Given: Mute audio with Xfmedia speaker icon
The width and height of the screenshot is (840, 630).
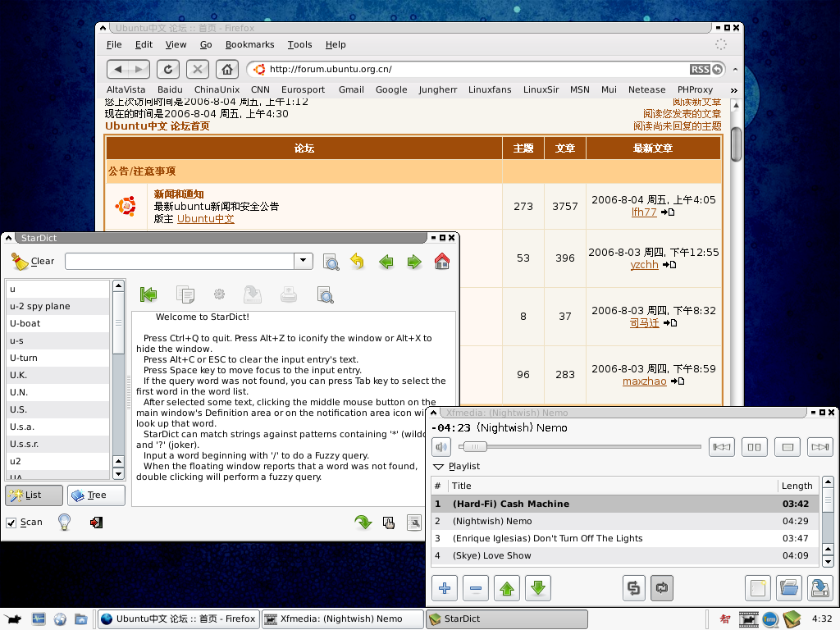Looking at the screenshot, I should pyautogui.click(x=441, y=447).
